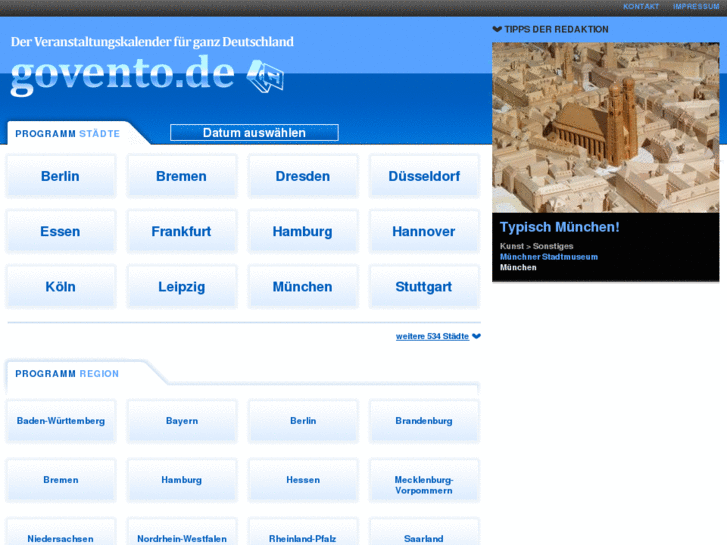Screen dimensions: 727x545
Task: Click the govento.de site title
Action: pyautogui.click(x=123, y=76)
